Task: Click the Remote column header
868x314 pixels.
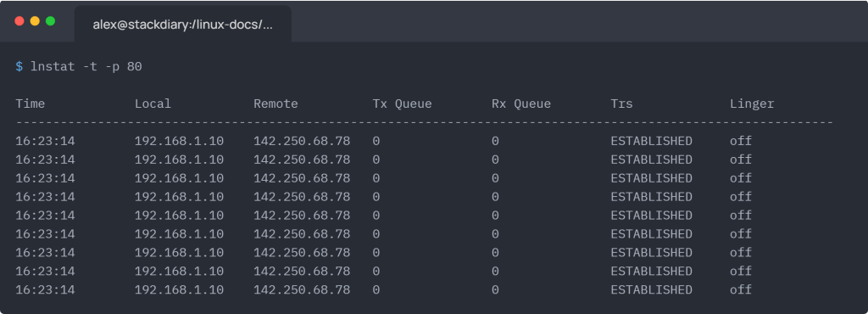Action: (x=275, y=104)
